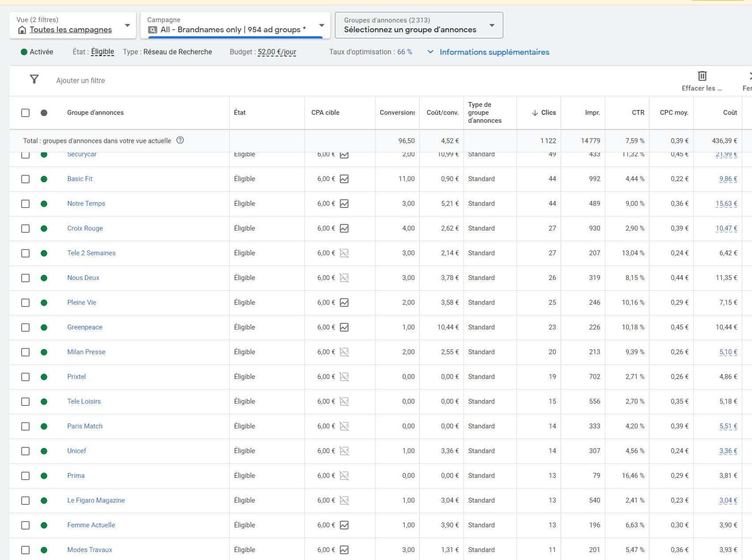Click the crossed chart icon in Prixtel row
This screenshot has height=560, width=752.
pyautogui.click(x=344, y=377)
